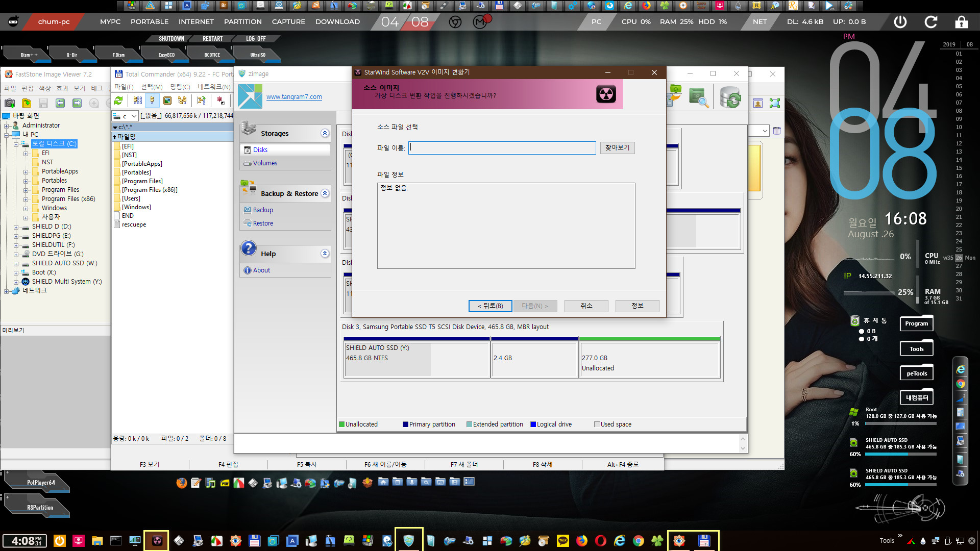
Task: Click FastStone full screen green-arrows icon
Action: coord(775,103)
